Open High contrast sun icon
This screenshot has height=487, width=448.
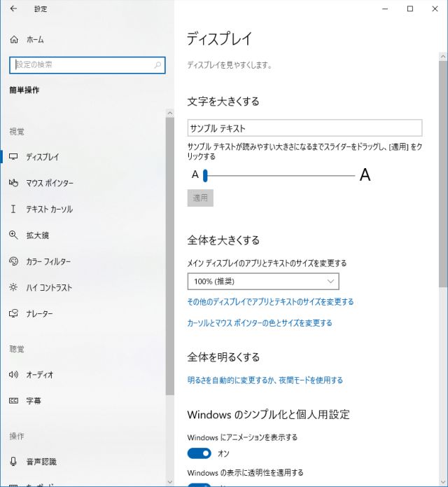tap(13, 287)
